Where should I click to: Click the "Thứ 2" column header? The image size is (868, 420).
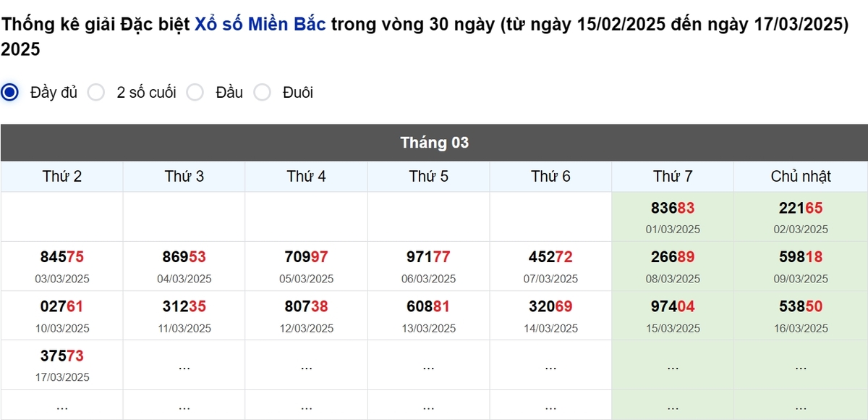pos(61,176)
